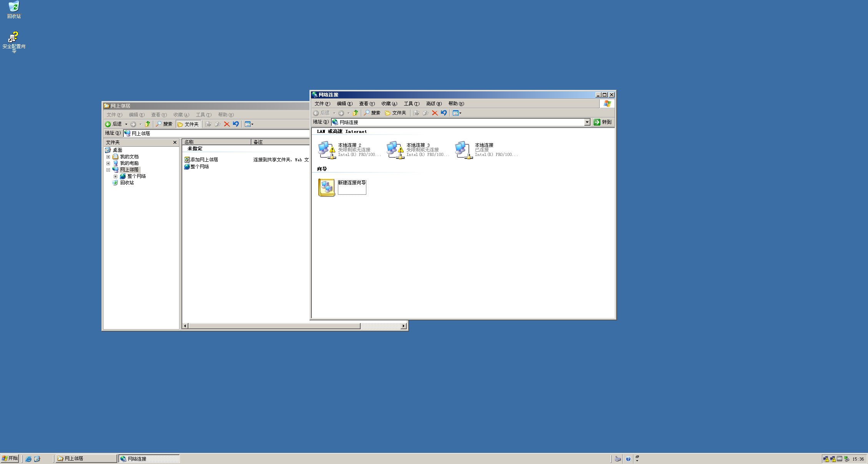The height and width of the screenshot is (464, 868).
Task: Click the undo arrow in 网络连接 toolbar
Action: point(444,113)
